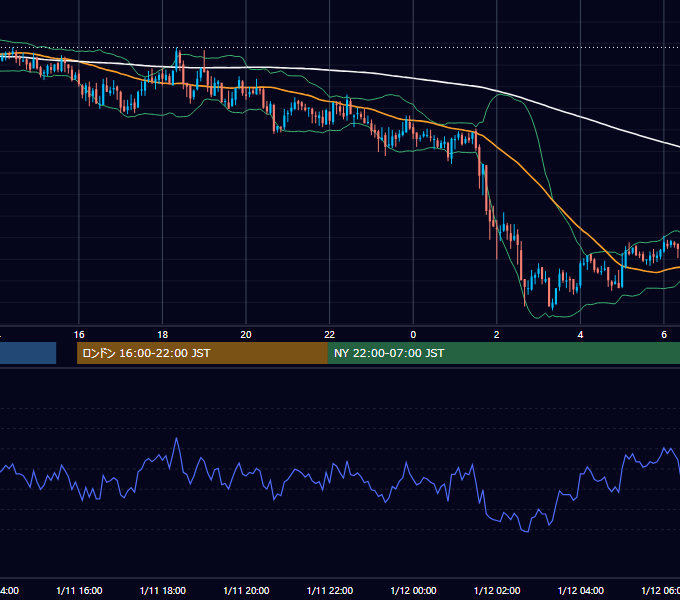Screen dimensions: 680x600
Task: Click the 1/11 22:00 date label
Action: (x=330, y=591)
